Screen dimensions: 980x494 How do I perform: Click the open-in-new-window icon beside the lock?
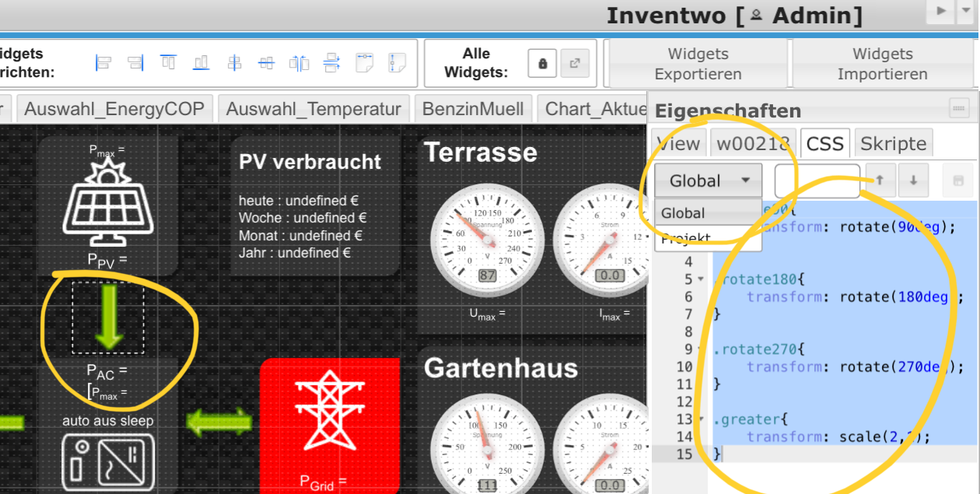pos(575,63)
